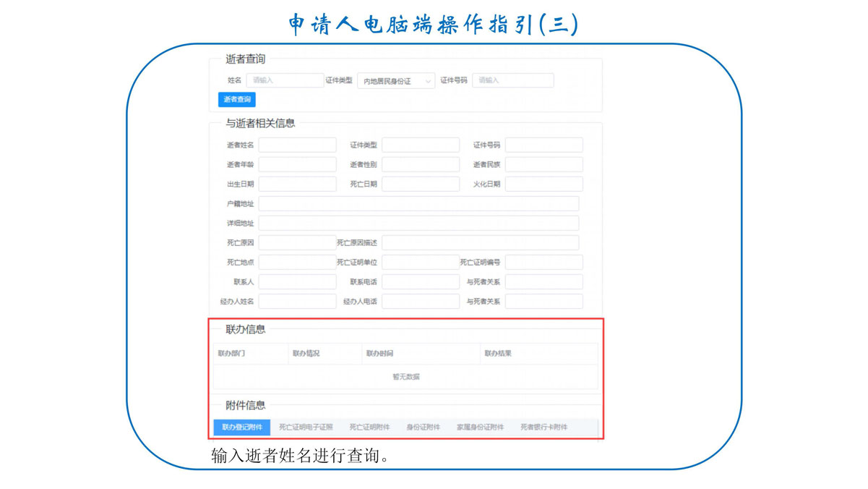
Task: Open the 死者银行卡附件 tab
Action: 543,428
